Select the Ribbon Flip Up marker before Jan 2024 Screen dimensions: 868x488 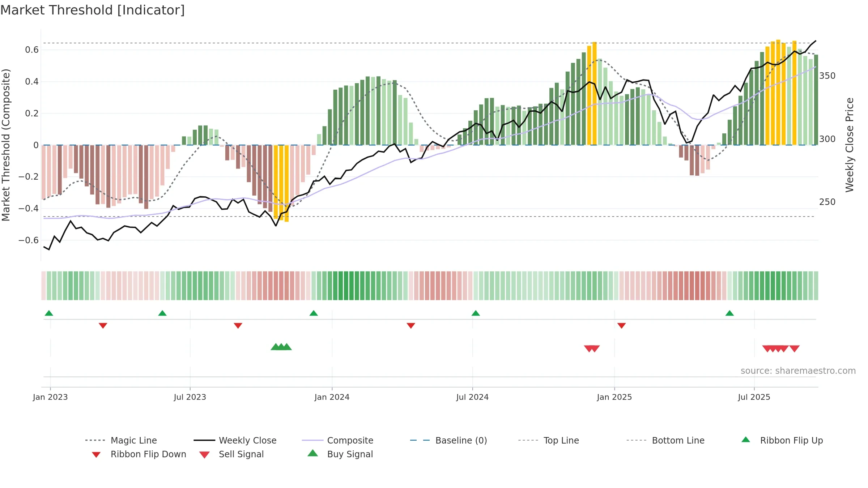point(314,313)
